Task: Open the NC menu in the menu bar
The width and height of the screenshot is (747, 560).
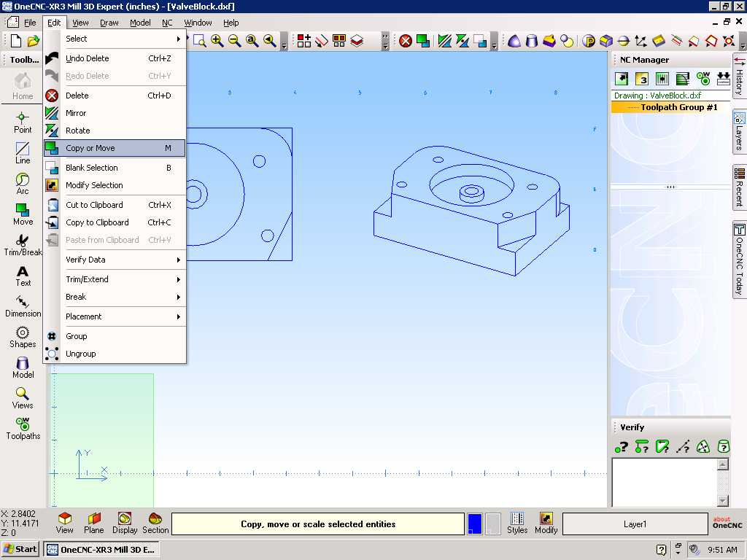Action: tap(167, 23)
